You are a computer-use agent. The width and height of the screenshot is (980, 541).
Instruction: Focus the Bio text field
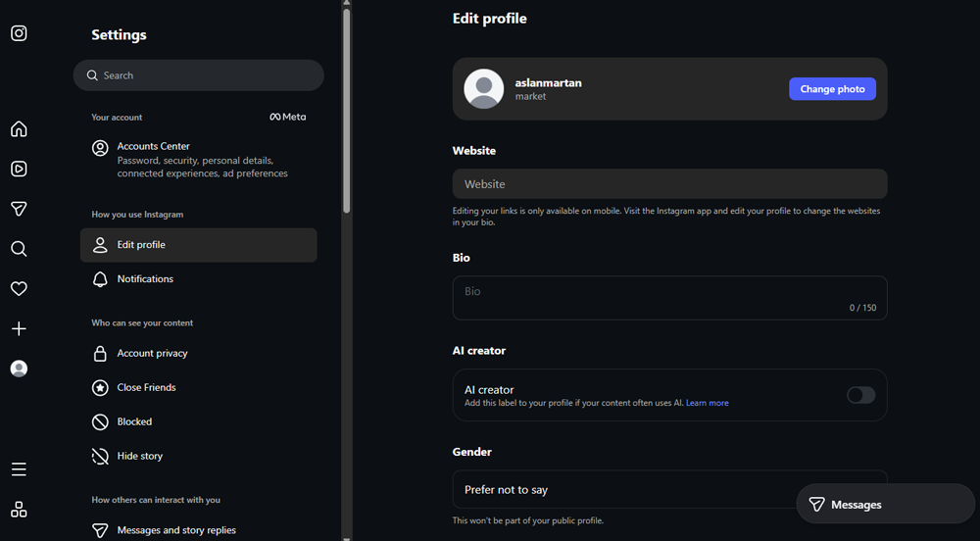tap(669, 298)
